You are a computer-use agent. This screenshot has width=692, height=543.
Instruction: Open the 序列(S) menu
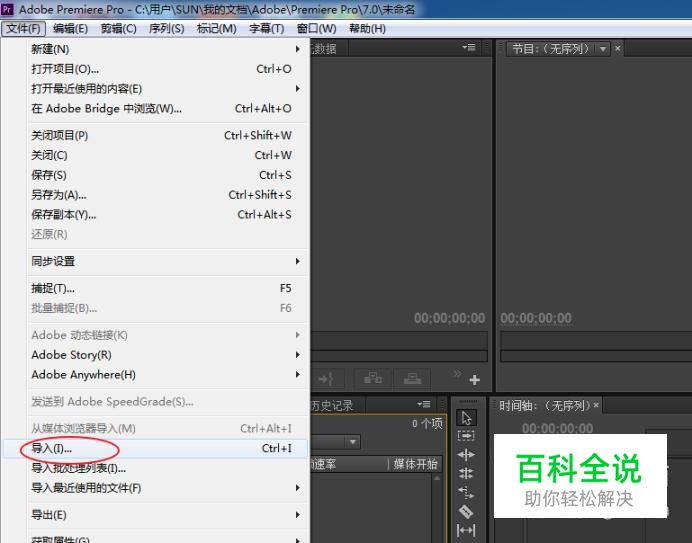click(x=166, y=29)
